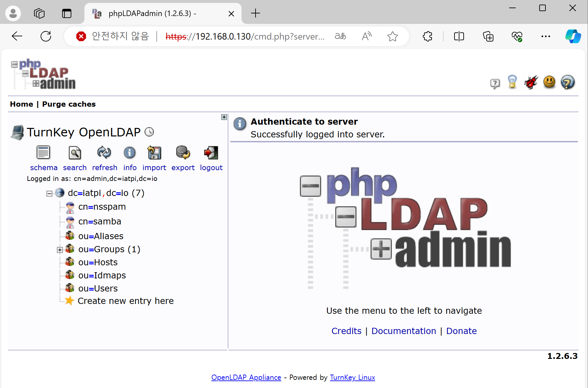588x388 pixels.
Task: Click the group icon beside ou=Hosts
Action: (70, 261)
